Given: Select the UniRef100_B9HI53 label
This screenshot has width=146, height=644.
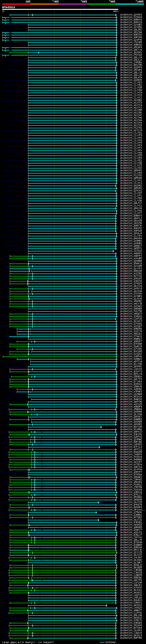Looking at the screenshot, I should 131,35.
